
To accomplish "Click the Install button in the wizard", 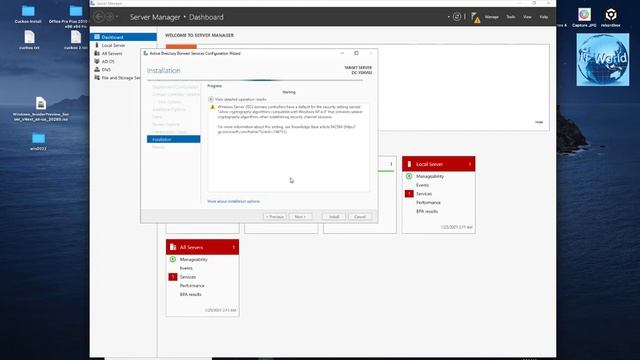I will (334, 216).
